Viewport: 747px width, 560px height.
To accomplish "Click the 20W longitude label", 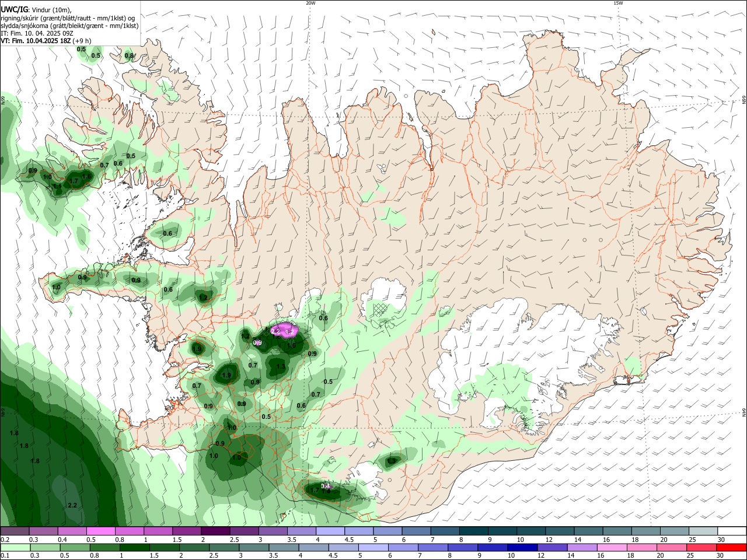I will coord(310,3).
